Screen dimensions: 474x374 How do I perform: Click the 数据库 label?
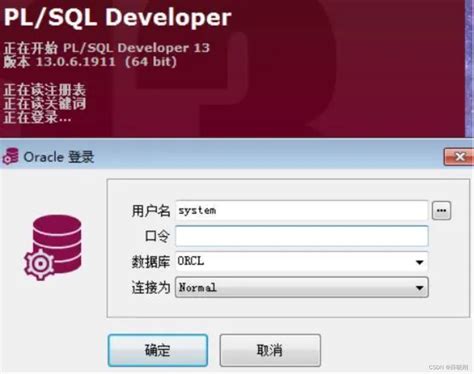coord(151,262)
